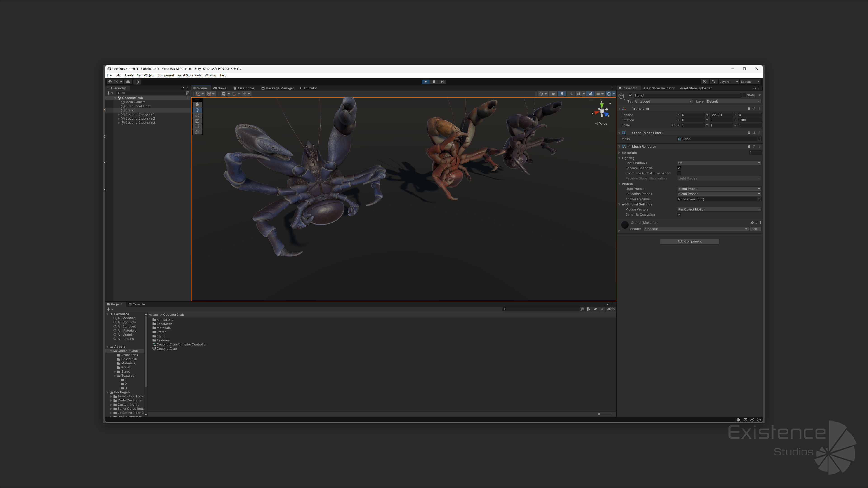This screenshot has width=868, height=488.
Task: Open Inspector panel three-dot menu
Action: point(759,88)
